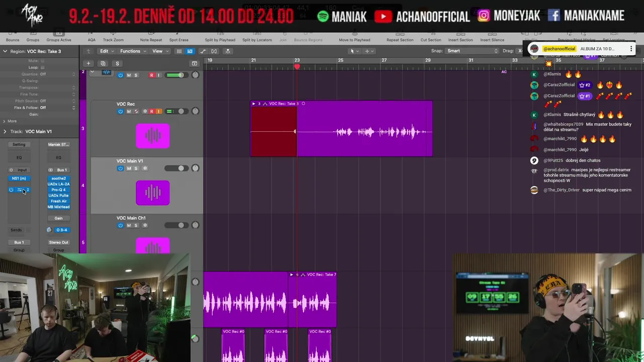
Task: Open the Flex & Follow Off dropdown
Action: (x=58, y=108)
